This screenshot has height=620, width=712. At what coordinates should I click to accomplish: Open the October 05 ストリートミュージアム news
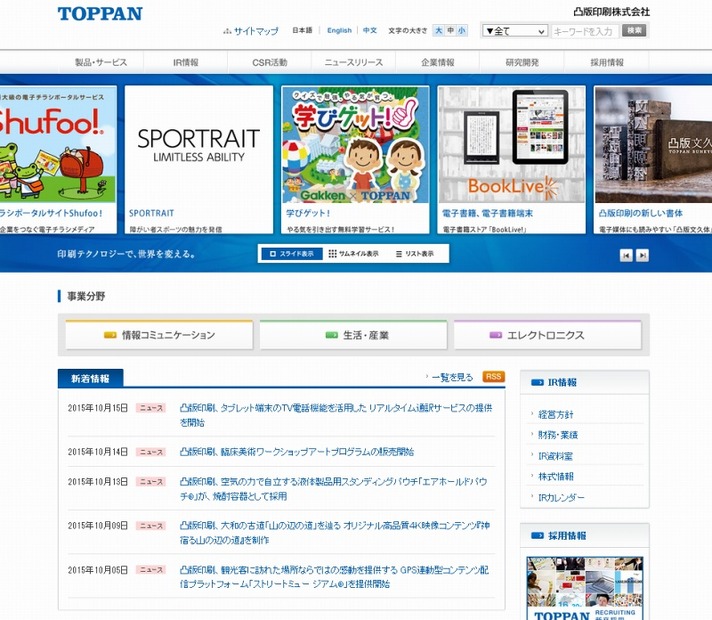click(x=334, y=576)
